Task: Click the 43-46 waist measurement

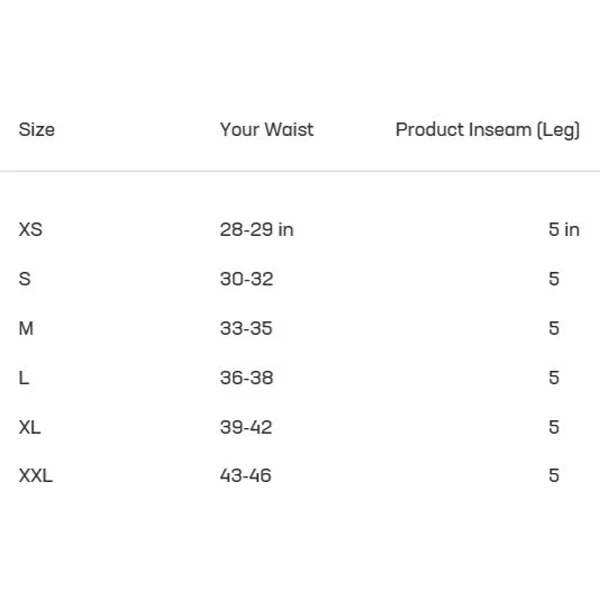Action: [246, 476]
